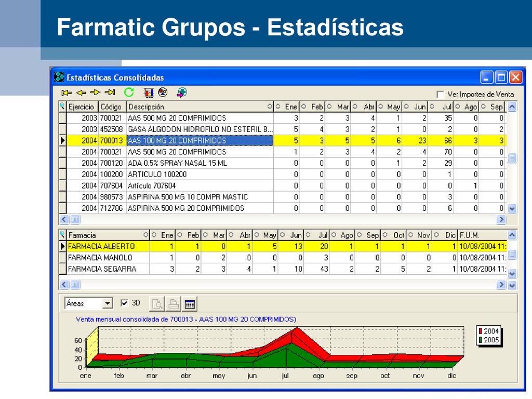
Task: Click Ago column header in pharmacy grid
Action: coord(343,235)
